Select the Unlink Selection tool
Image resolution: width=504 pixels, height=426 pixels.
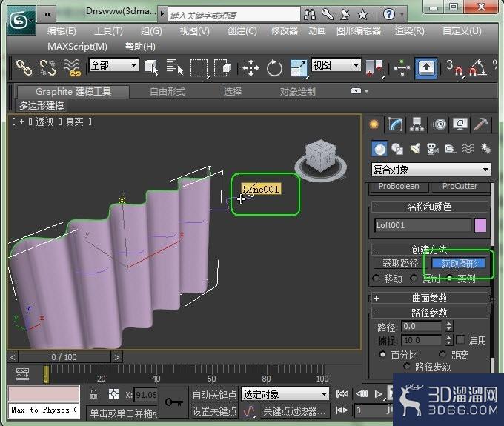pyautogui.click(x=47, y=68)
